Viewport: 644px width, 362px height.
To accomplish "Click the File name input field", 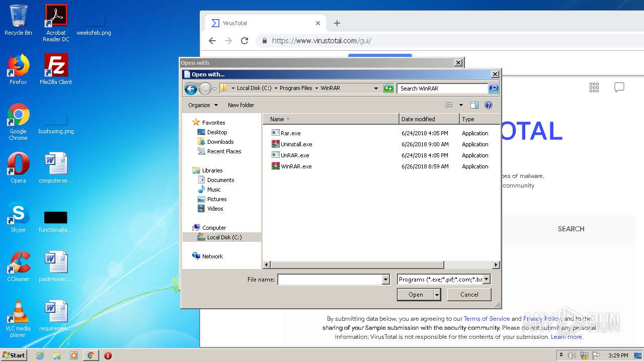I will [330, 280].
